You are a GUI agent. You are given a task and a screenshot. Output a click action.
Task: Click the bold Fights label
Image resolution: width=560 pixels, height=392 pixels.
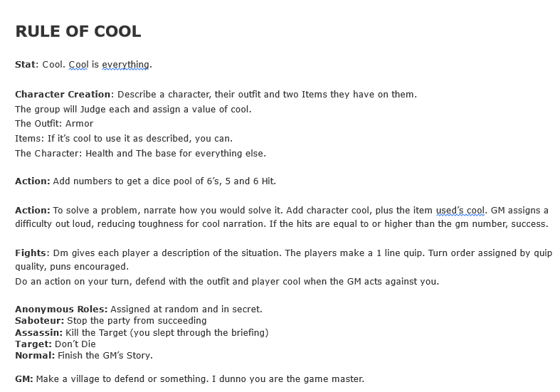click(31, 253)
